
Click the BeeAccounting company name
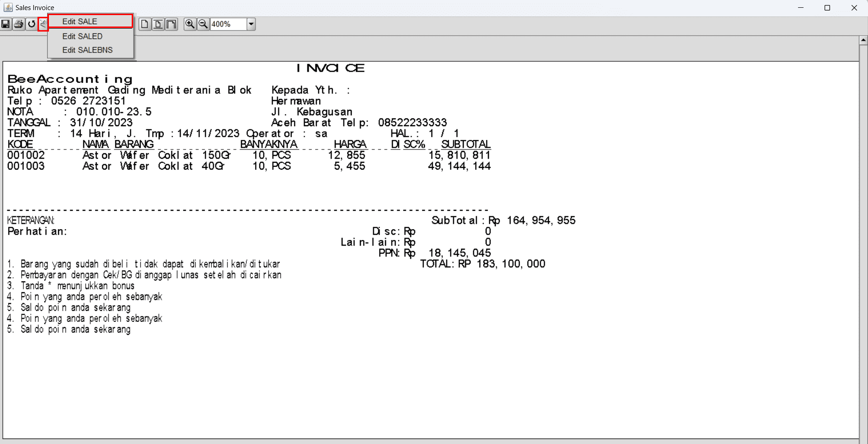click(x=70, y=79)
